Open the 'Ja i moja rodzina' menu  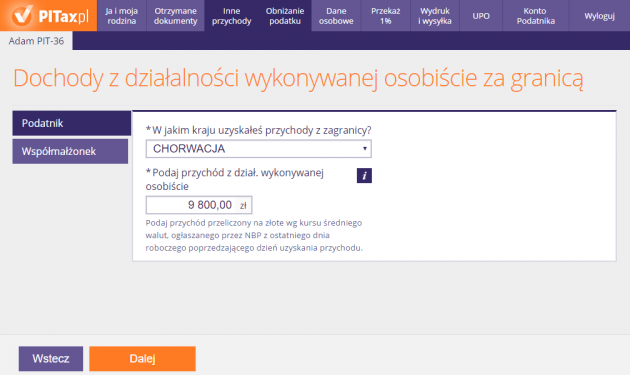[x=122, y=16]
